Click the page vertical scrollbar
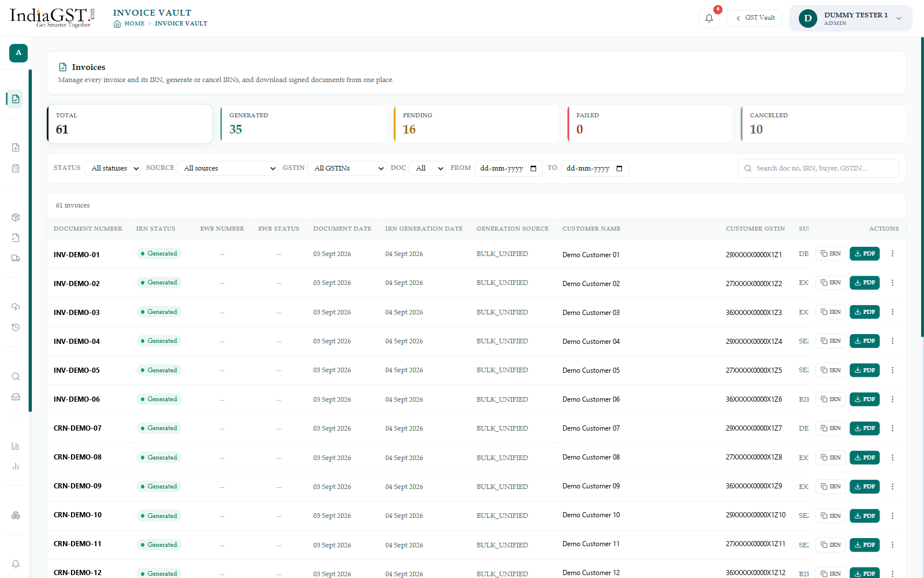Image resolution: width=924 pixels, height=578 pixels. click(922, 187)
